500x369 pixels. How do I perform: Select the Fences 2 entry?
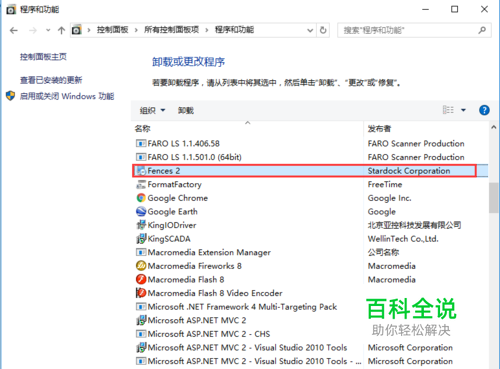(x=310, y=171)
